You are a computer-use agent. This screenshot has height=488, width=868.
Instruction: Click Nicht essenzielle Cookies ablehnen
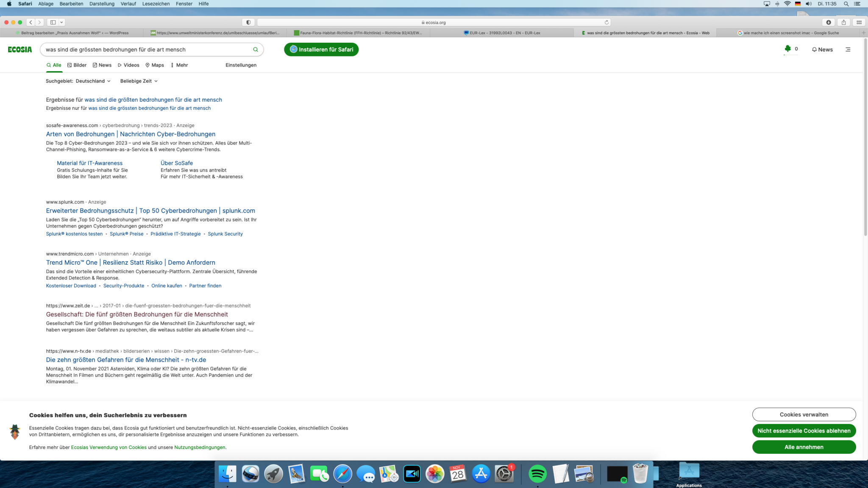tap(804, 431)
